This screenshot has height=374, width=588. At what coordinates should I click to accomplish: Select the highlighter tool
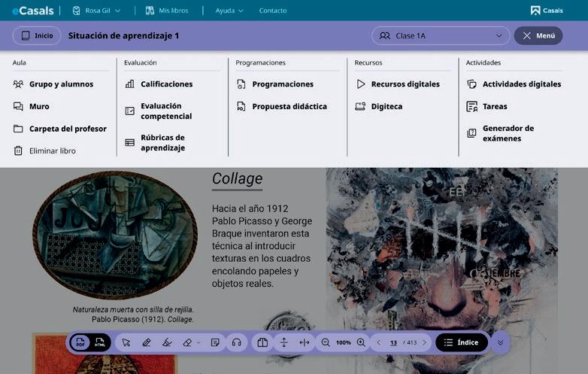pos(167,342)
